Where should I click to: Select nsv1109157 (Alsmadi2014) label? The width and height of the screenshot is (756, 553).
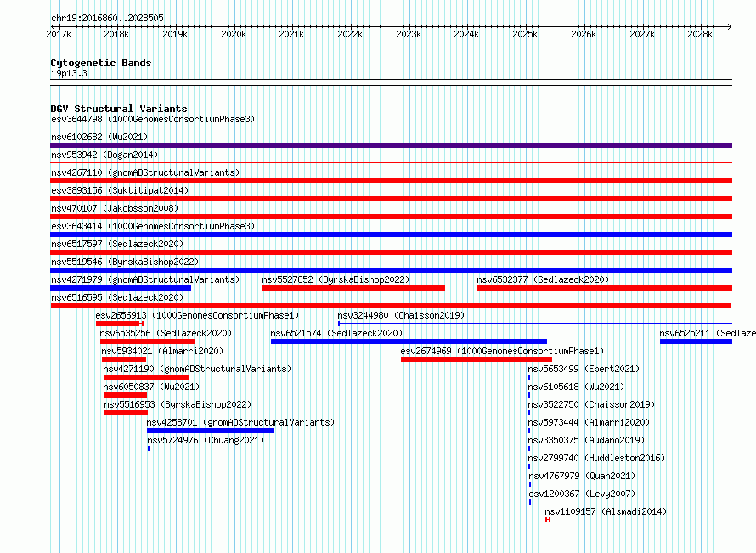click(x=606, y=511)
